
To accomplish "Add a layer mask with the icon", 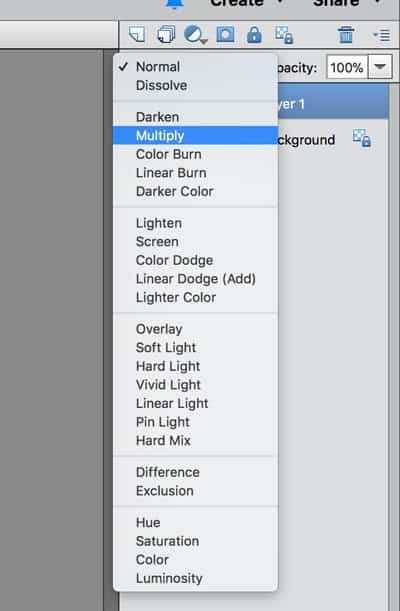I will pos(225,35).
